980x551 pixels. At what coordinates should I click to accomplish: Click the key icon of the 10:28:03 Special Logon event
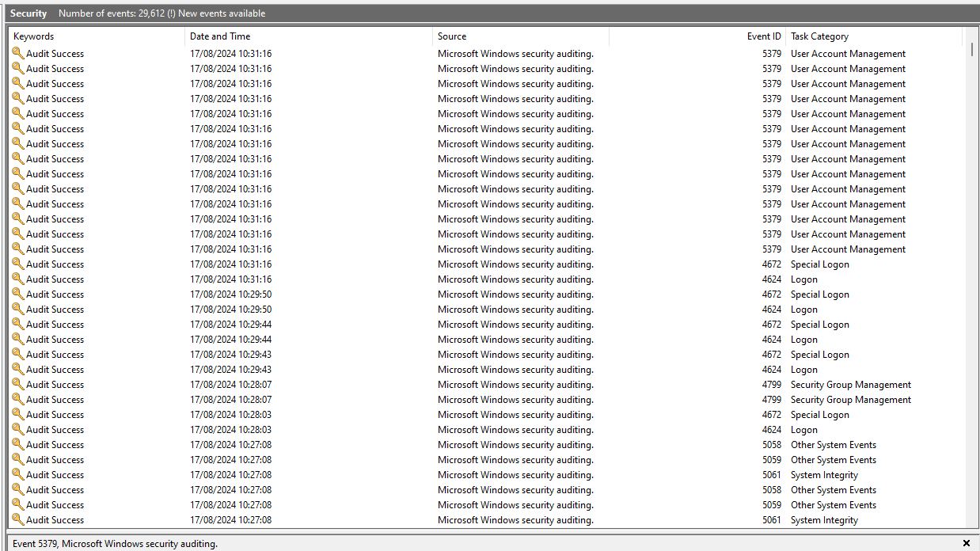tap(17, 414)
